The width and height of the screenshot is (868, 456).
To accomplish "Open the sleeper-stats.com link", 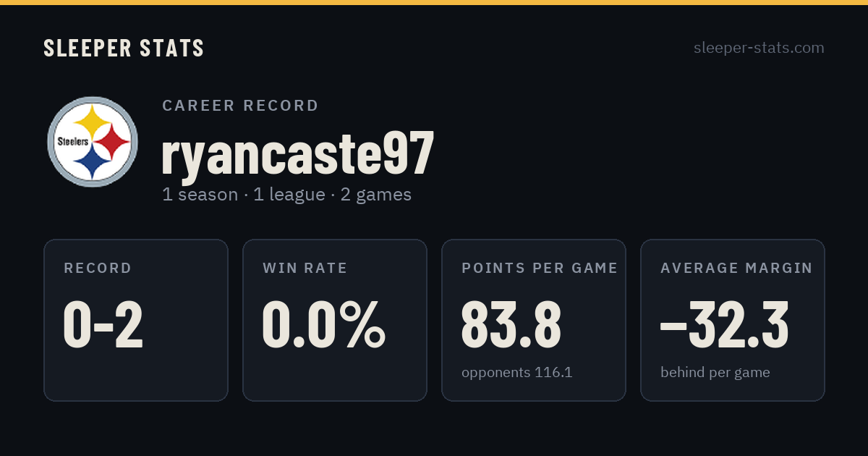I will click(759, 48).
